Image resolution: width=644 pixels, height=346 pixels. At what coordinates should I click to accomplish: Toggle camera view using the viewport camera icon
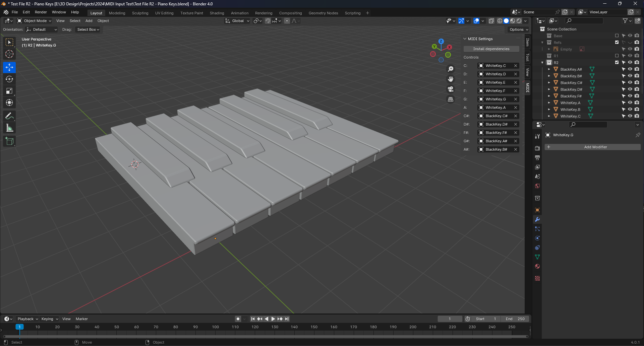click(451, 89)
